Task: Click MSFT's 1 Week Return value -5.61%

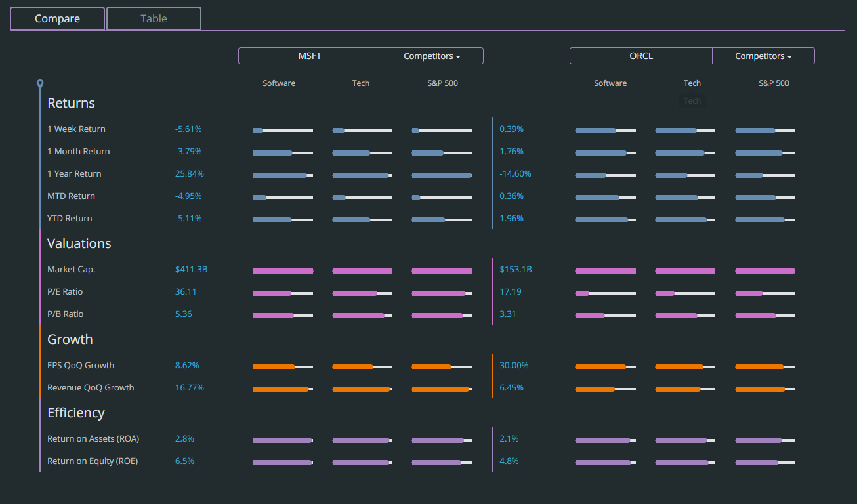Action: 188,129
